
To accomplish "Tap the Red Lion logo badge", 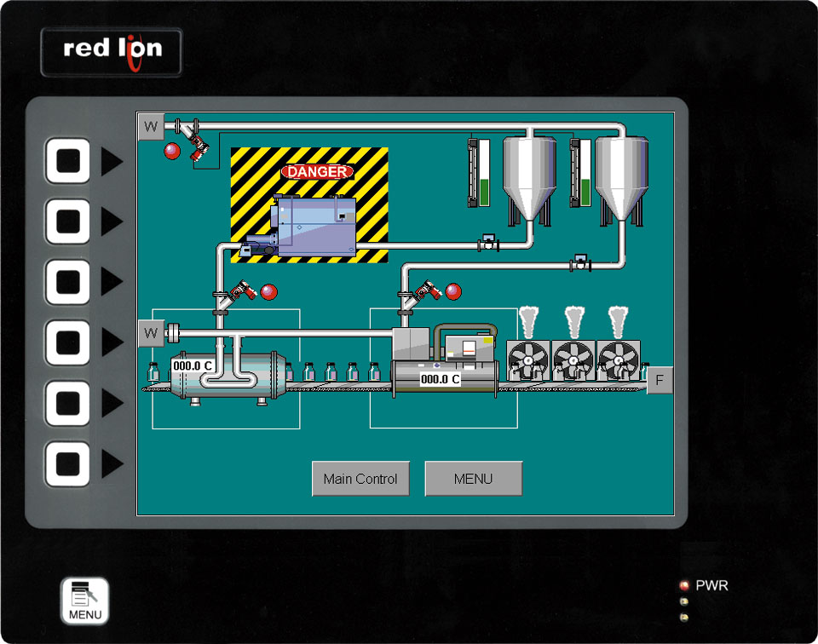I will click(x=112, y=52).
